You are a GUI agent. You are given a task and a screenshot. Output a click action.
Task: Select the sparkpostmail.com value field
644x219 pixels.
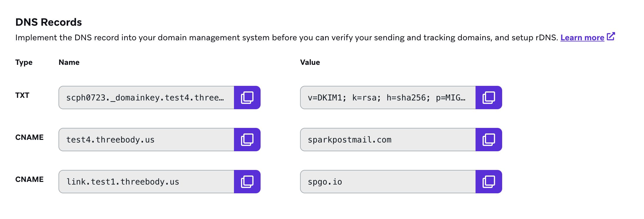[388, 140]
